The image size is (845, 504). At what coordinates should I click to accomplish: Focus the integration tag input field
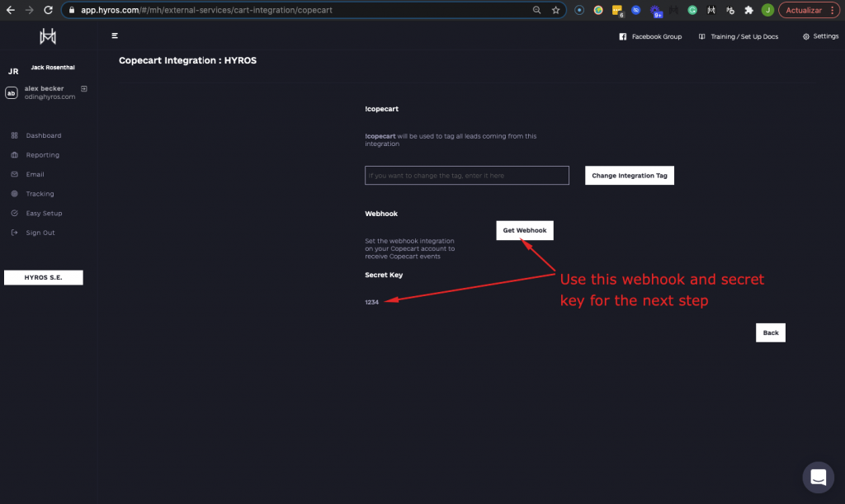tap(467, 176)
